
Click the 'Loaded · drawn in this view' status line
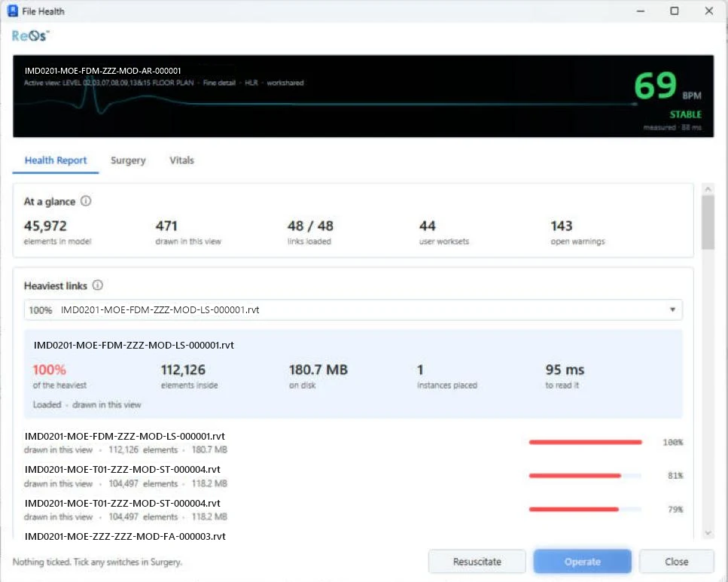point(87,404)
